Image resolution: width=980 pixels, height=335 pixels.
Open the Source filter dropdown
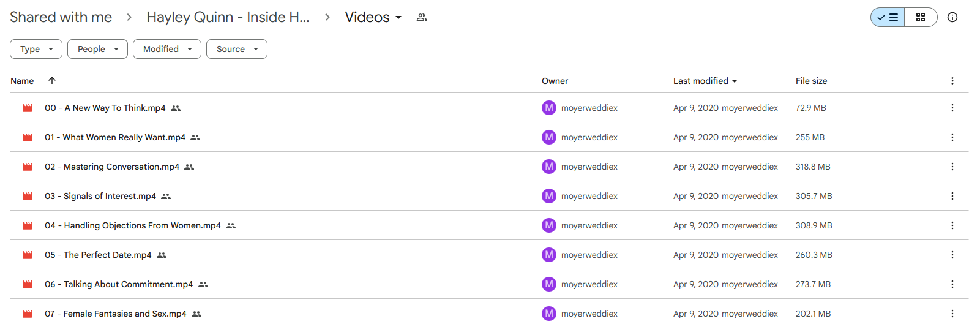click(237, 49)
